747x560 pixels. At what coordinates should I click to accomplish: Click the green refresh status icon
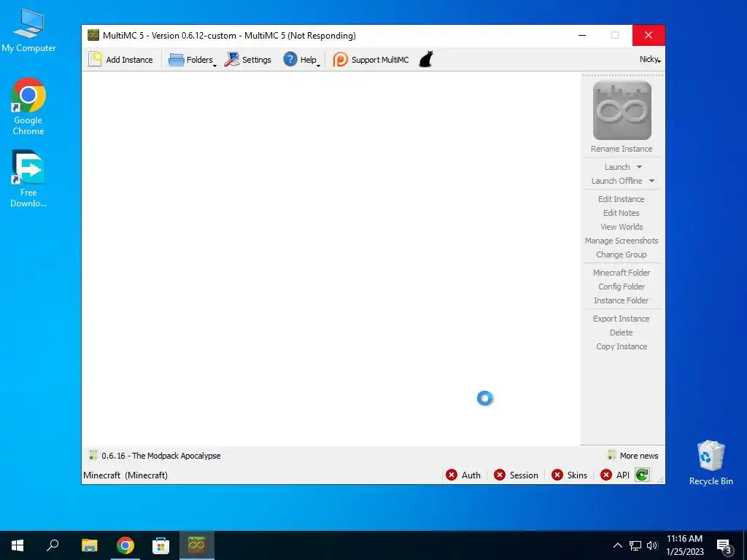click(x=642, y=475)
